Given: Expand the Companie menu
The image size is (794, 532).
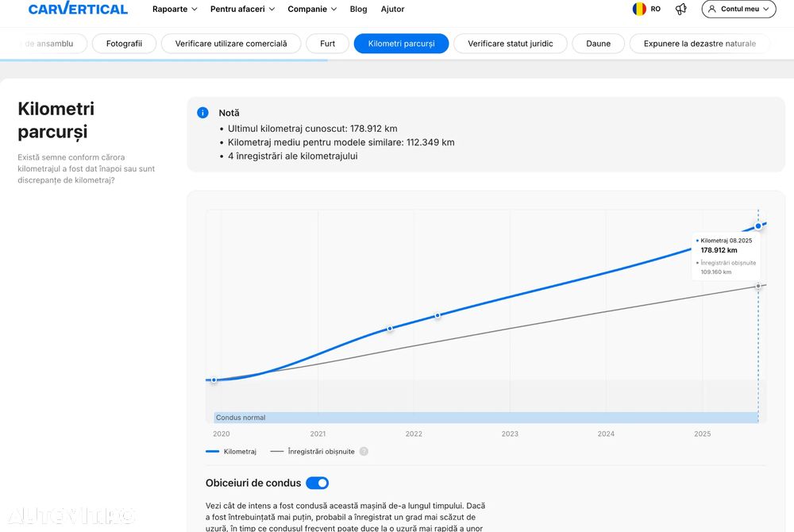Looking at the screenshot, I should 312,10.
